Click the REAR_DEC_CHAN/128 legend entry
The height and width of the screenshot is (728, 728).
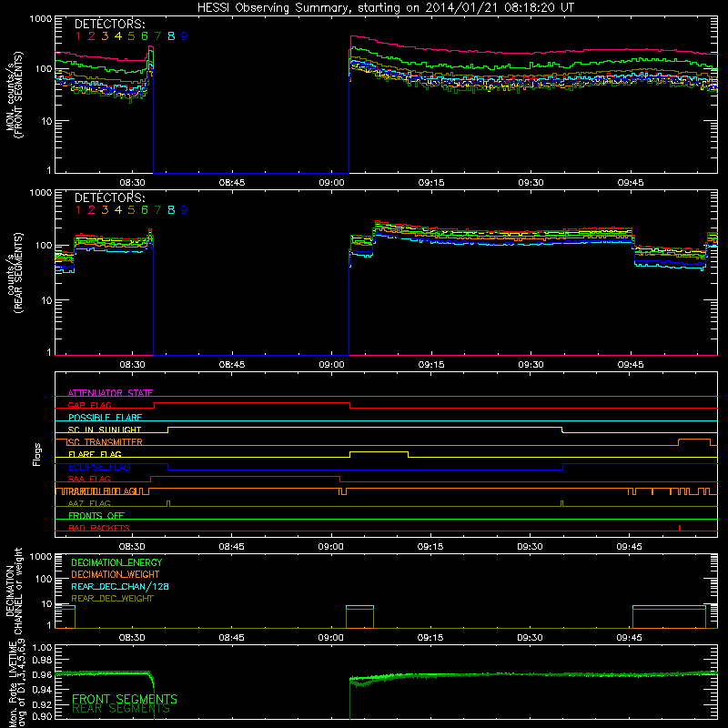coord(120,586)
